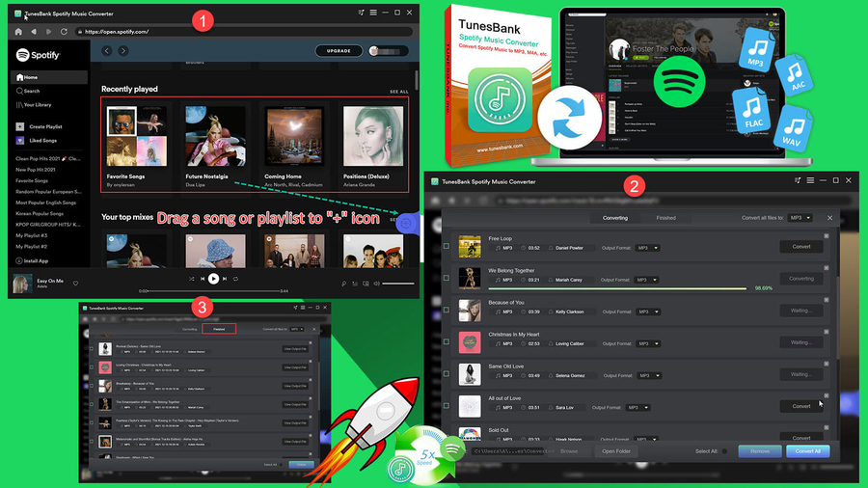Expand Output Format dropdown for Free Loop
868x488 pixels.
pos(645,248)
